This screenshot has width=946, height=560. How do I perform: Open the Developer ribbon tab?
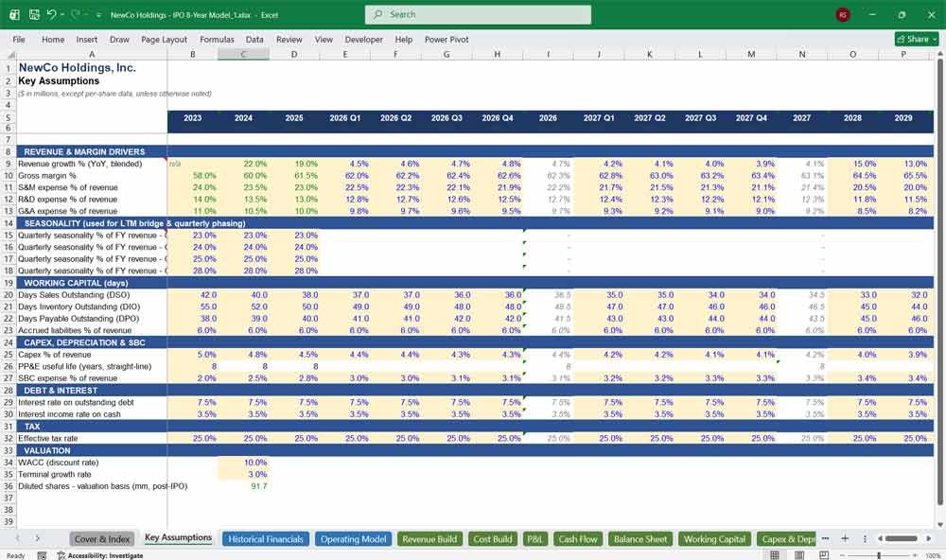point(364,39)
